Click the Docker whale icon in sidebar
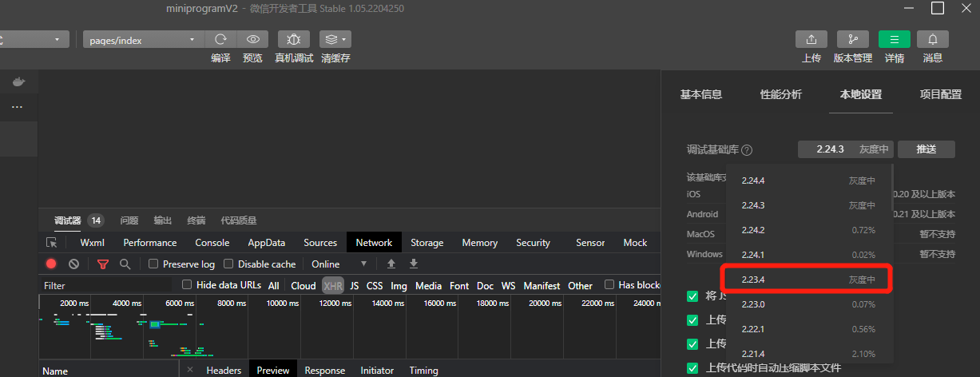This screenshot has width=980, height=377. 18,81
